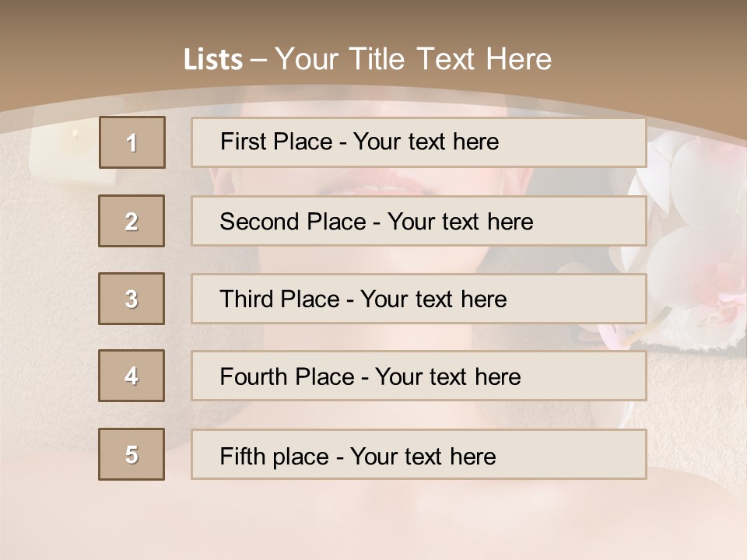The height and width of the screenshot is (560, 747).
Task: Click the 'Fifth place' text box
Action: 419,454
